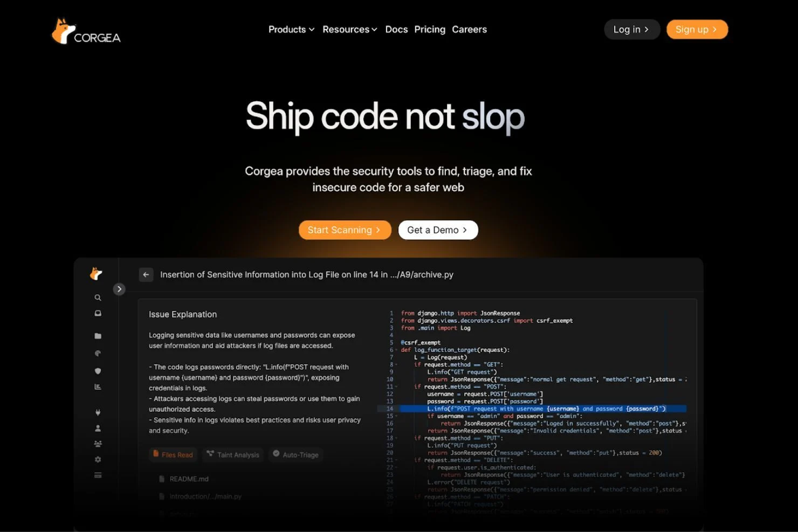Image resolution: width=798 pixels, height=532 pixels.
Task: Collapse the fold arrow on code line 6
Action: pyautogui.click(x=397, y=350)
